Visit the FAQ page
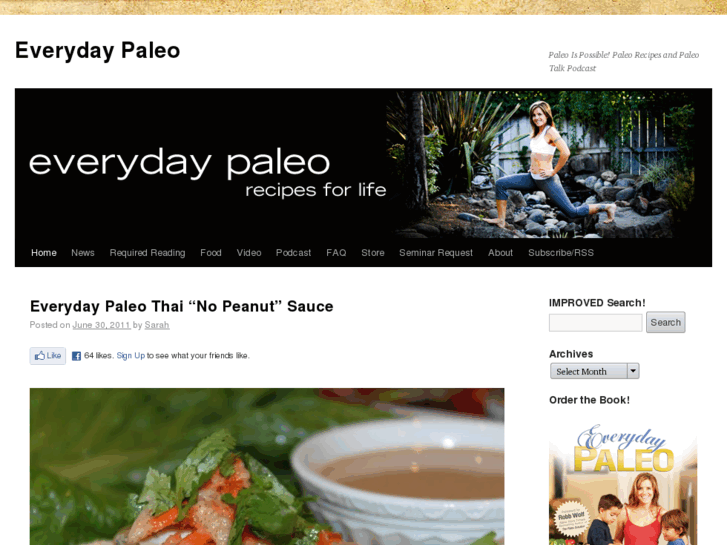This screenshot has height=545, width=727. (336, 253)
